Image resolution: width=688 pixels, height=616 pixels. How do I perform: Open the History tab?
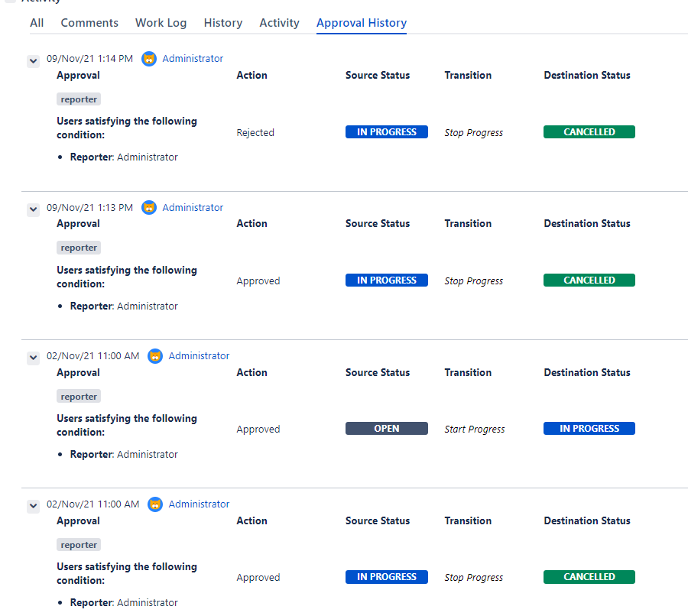coord(223,23)
